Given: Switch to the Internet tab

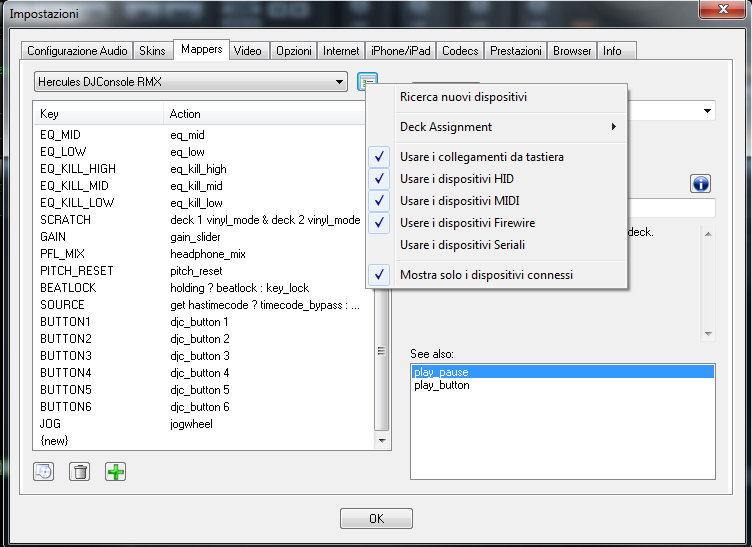Looking at the screenshot, I should [341, 51].
